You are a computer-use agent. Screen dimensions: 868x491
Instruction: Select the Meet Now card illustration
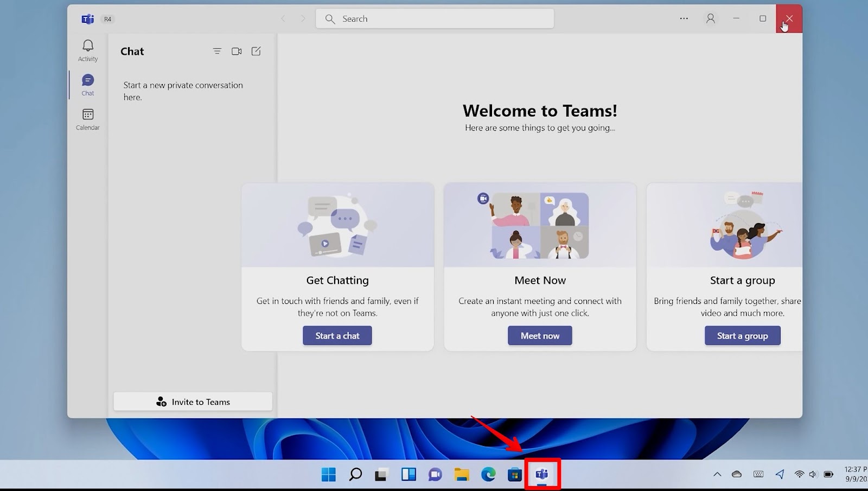click(x=540, y=225)
